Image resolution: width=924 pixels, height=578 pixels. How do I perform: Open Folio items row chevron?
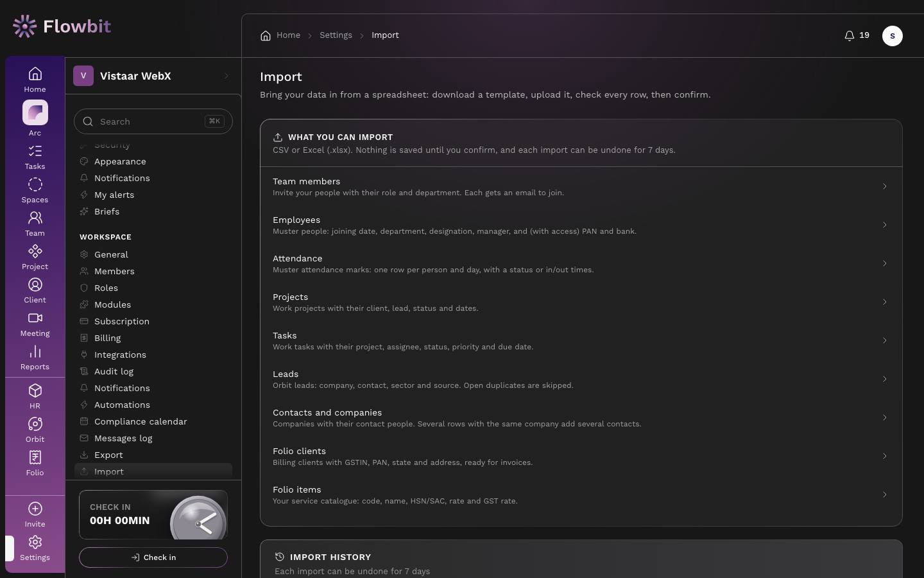pos(884,495)
